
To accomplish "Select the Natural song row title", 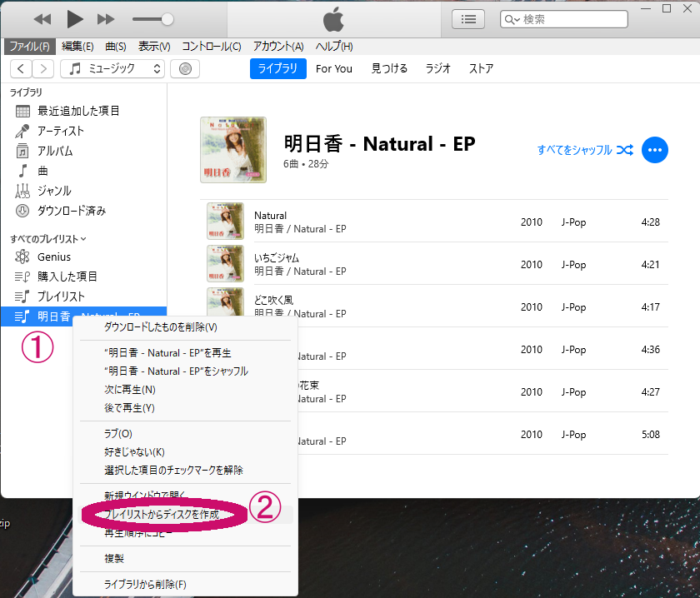I will pyautogui.click(x=271, y=216).
